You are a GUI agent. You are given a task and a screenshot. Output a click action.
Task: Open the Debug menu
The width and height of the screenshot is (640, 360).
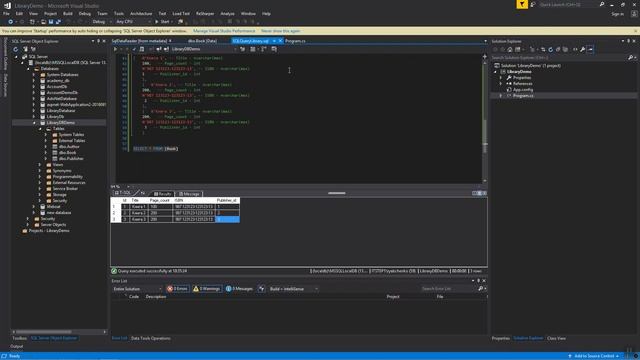click(84, 13)
